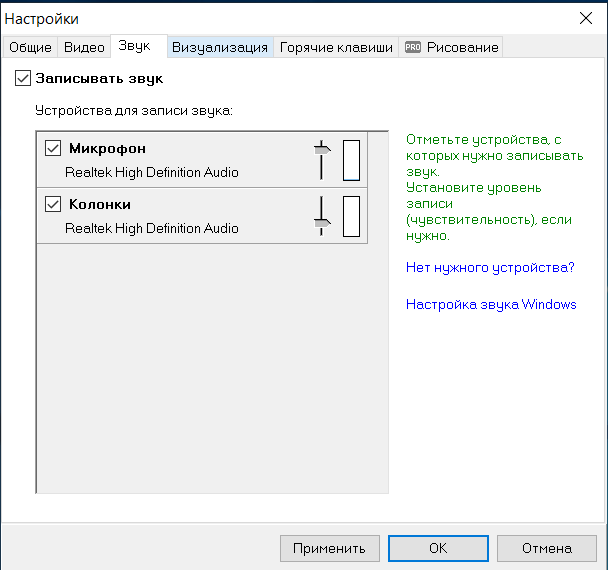Close the Настройки dialog window
The image size is (608, 570).
(585, 18)
